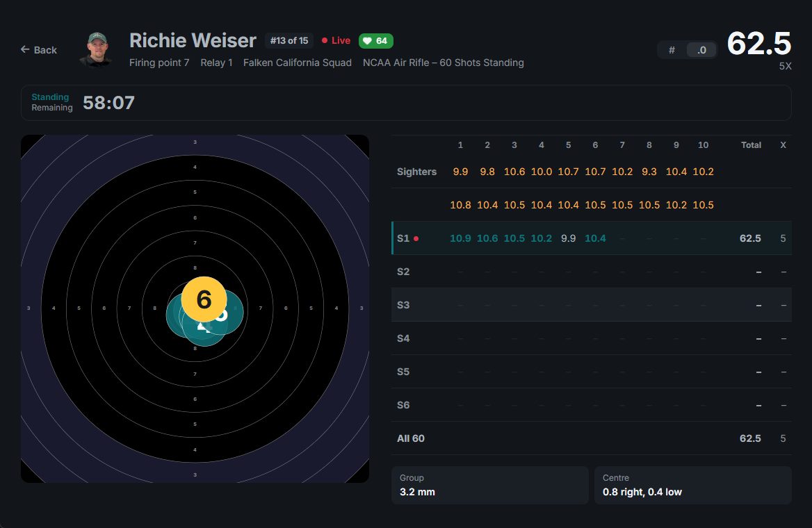Click column header 10
812x528 pixels.
tap(703, 145)
